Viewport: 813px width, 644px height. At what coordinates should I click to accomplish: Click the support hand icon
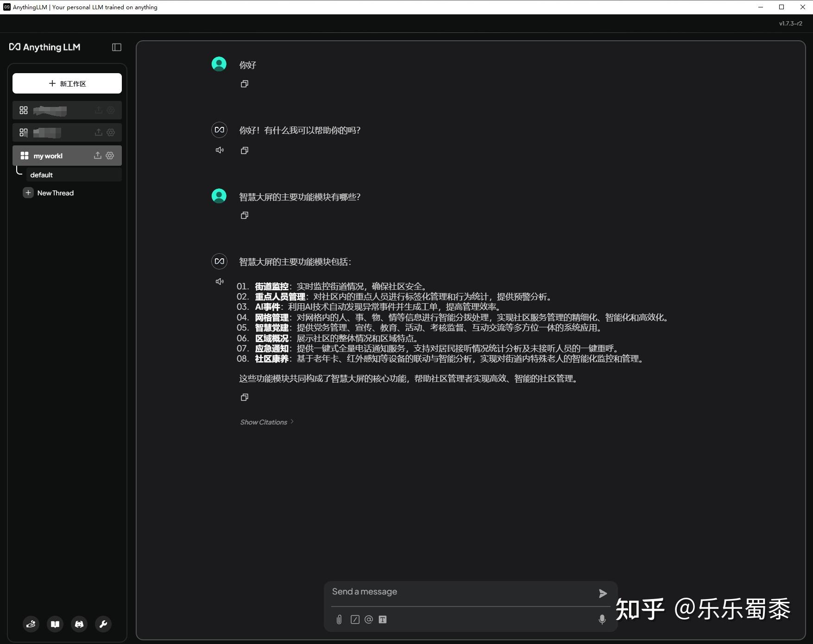click(x=31, y=624)
